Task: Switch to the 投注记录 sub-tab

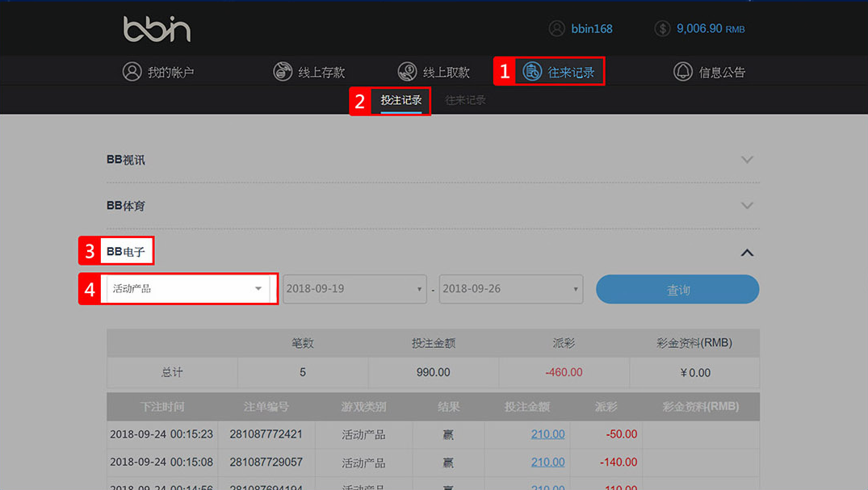Action: click(400, 100)
